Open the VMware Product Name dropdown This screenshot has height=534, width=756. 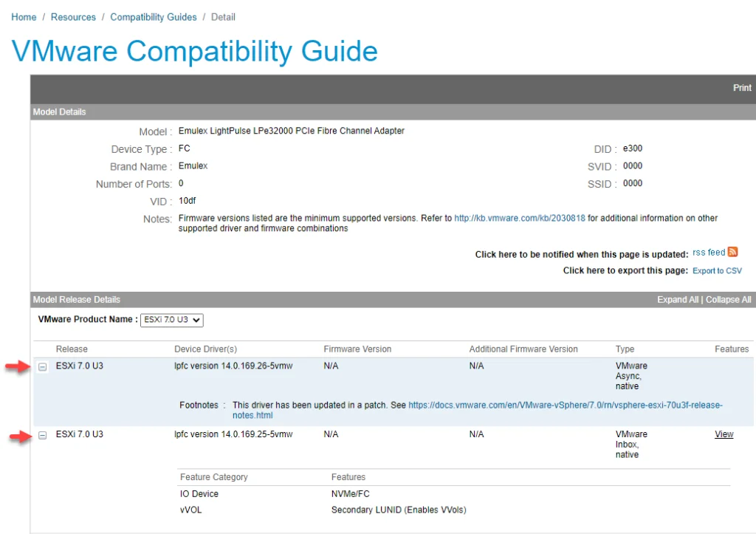click(x=171, y=320)
